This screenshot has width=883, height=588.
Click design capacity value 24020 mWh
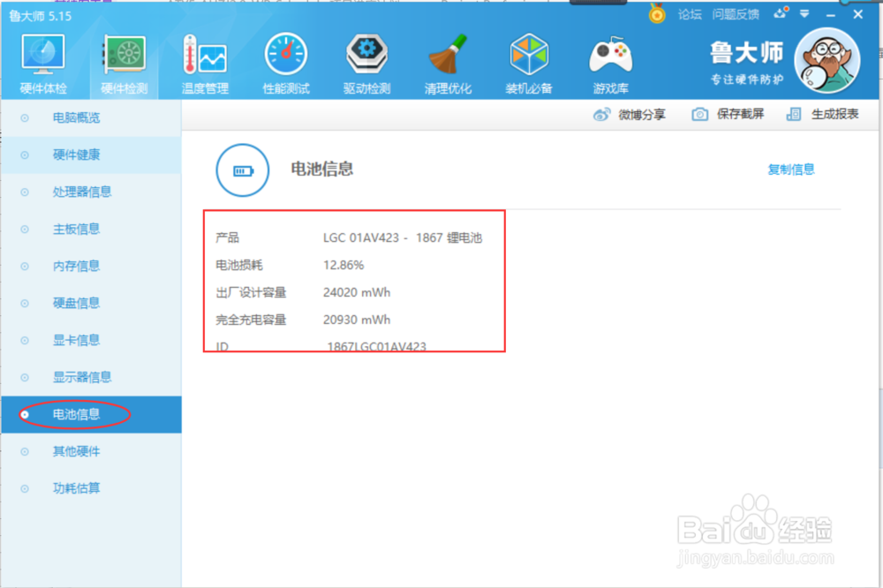pyautogui.click(x=357, y=293)
